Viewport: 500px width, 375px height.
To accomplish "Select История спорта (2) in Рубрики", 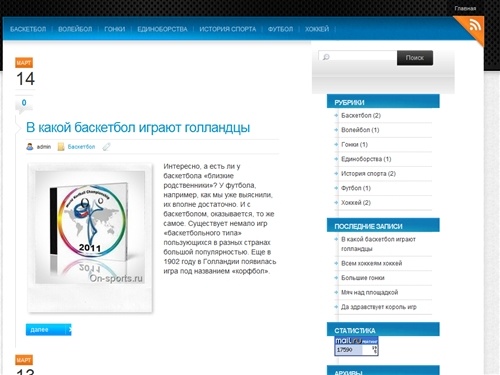I will click(x=368, y=173).
